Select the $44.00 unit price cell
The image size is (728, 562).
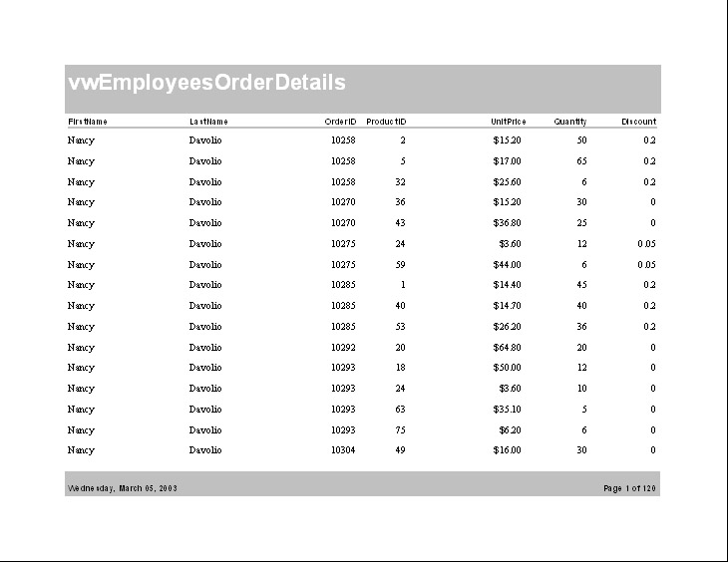(x=507, y=265)
